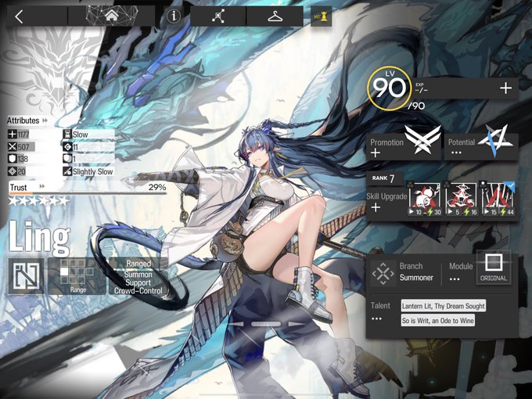The height and width of the screenshot is (399, 532).
Task: Open the operator info icon
Action: 174,16
